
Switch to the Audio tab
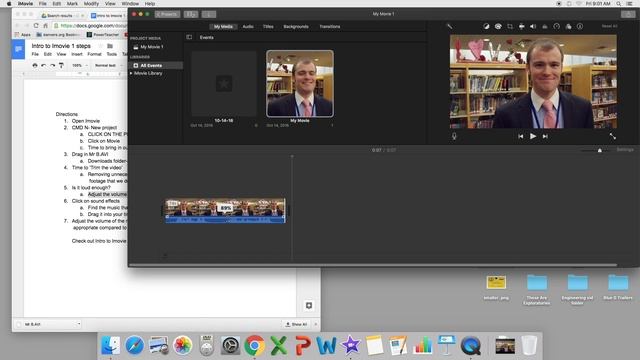pyautogui.click(x=248, y=27)
